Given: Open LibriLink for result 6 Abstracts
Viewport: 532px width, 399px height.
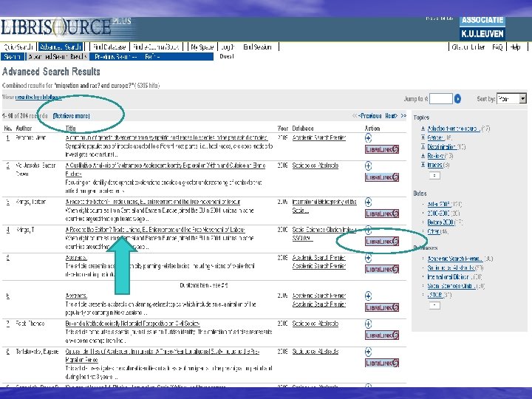Looking at the screenshot, I should point(382,307).
